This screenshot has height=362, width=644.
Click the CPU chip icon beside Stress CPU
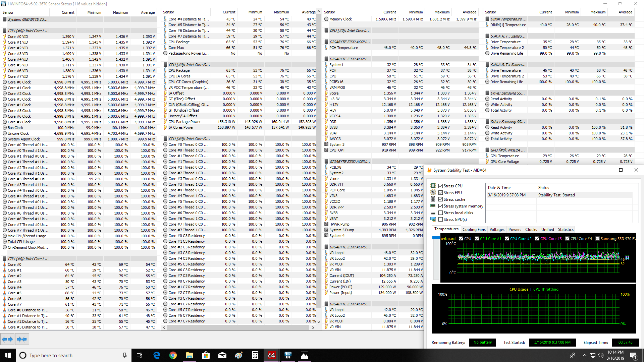(x=433, y=186)
